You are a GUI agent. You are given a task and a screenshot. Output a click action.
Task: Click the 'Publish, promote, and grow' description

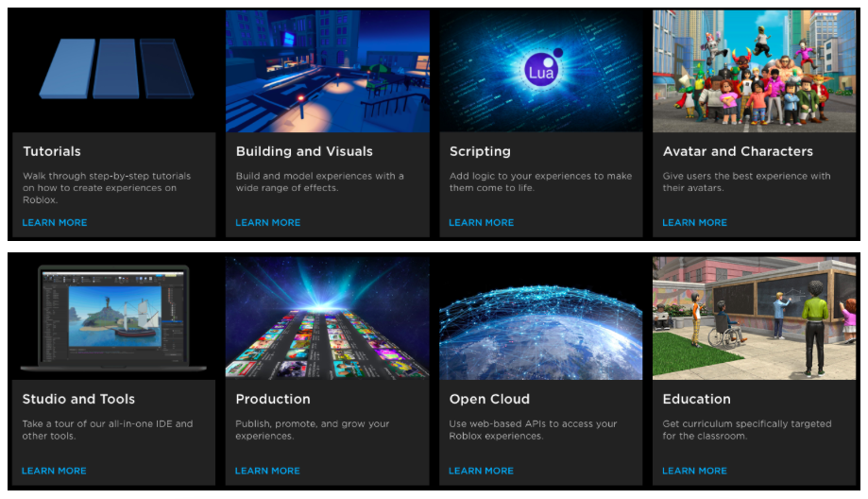coord(313,430)
